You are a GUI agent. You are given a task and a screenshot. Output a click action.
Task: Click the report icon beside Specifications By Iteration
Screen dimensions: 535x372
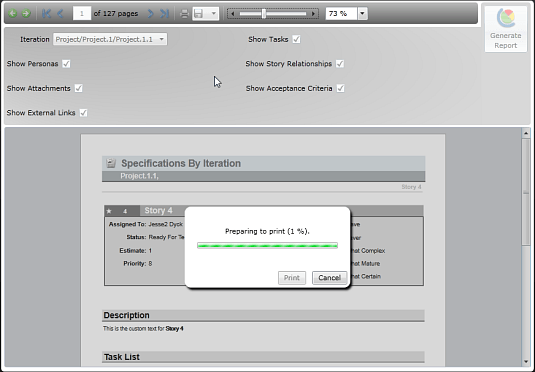tap(111, 163)
